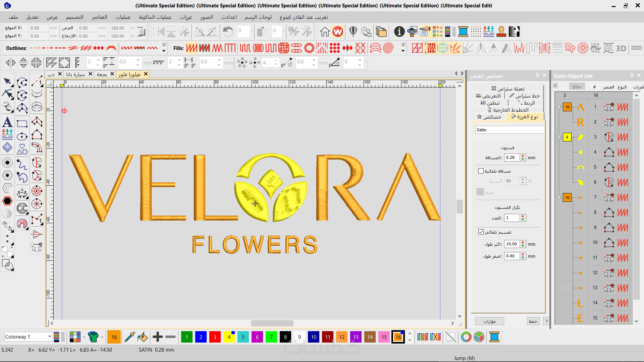Select the arrow selection tool

(x=7, y=81)
